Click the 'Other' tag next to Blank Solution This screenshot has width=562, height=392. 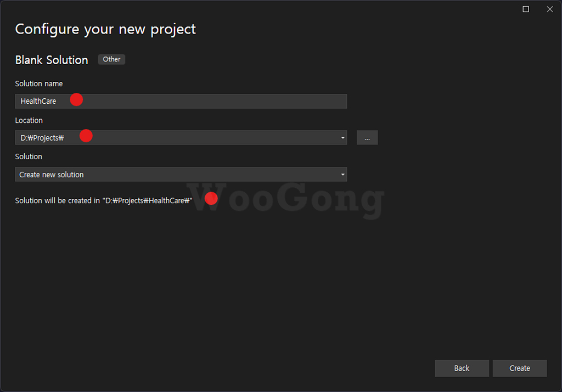[111, 59]
